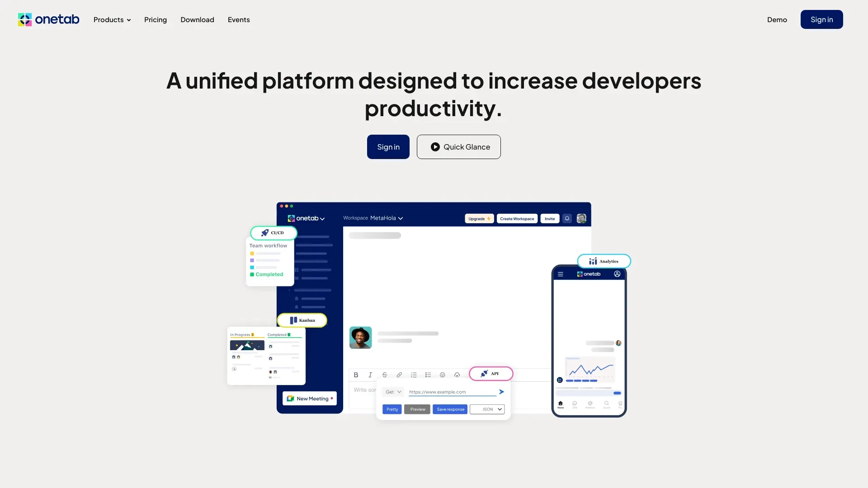868x488 pixels.
Task: Select the Events navigation item
Action: coord(238,19)
